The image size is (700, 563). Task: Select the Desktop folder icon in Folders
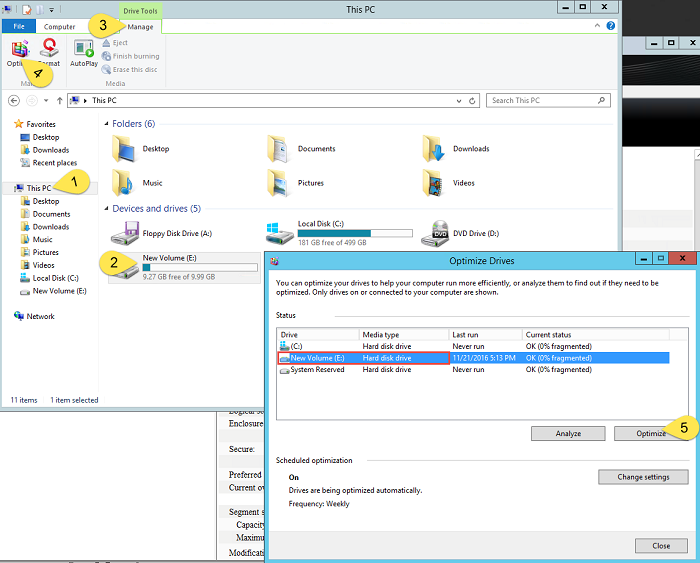point(123,149)
